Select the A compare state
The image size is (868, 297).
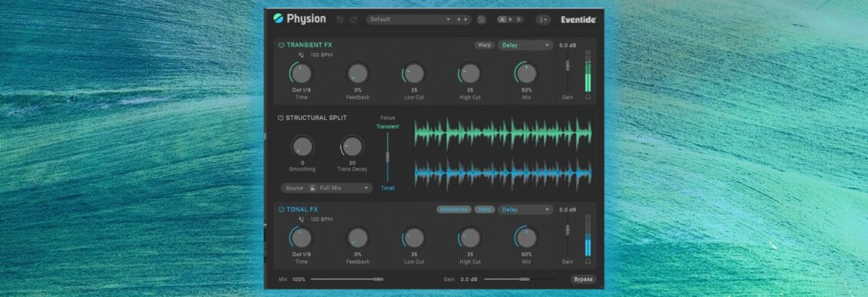tap(502, 19)
